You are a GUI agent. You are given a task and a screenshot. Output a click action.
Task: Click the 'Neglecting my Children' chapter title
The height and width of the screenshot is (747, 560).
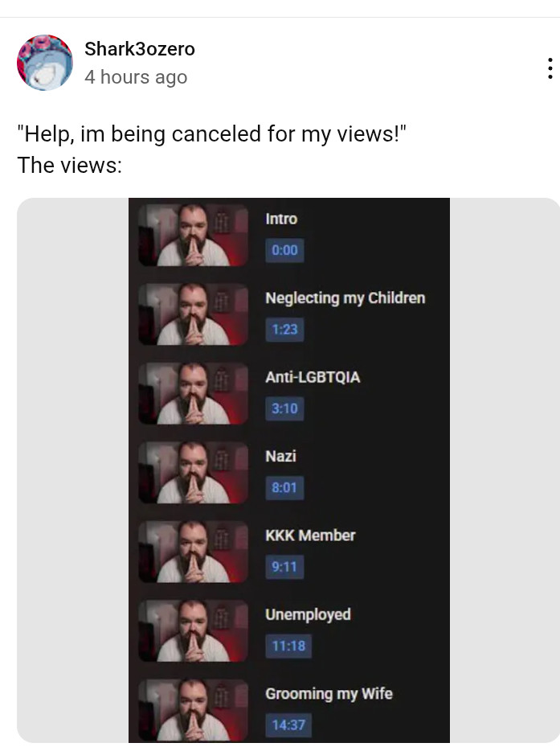pos(345,298)
